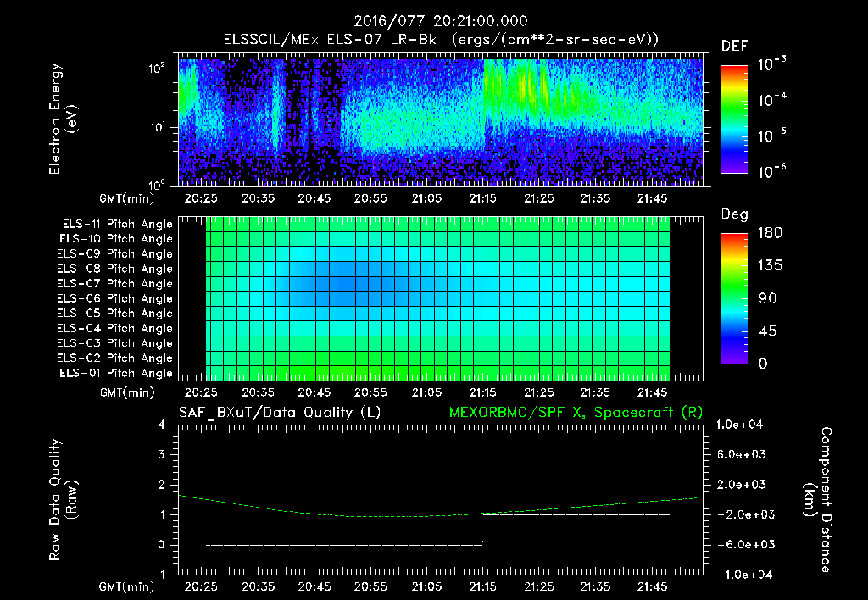This screenshot has height=600, width=868.
Task: Click the Component Distance (km) axis label
Action: (x=818, y=500)
